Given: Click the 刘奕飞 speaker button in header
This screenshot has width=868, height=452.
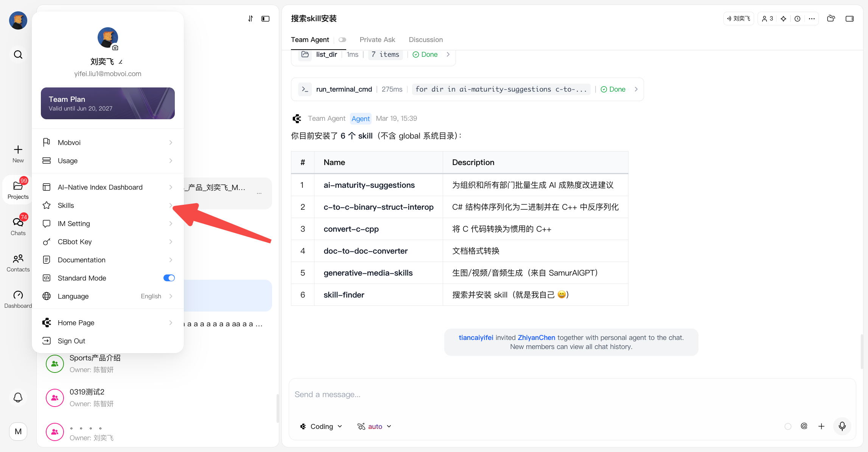Looking at the screenshot, I should pos(739,19).
